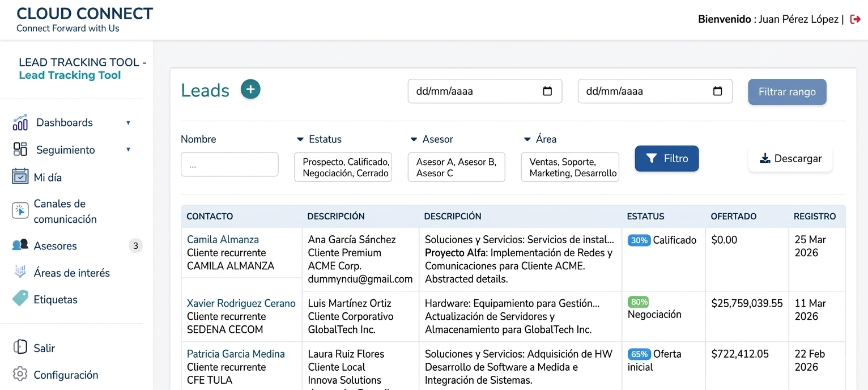Open Etiquetas section
The width and height of the screenshot is (868, 390).
point(56,299)
